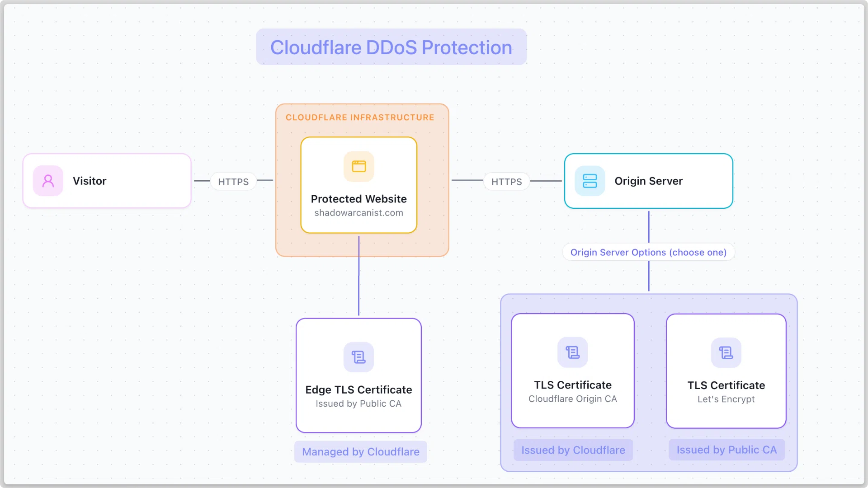This screenshot has height=488, width=868.
Task: Select the TLS Certificate heading above Let's Encrypt
Action: 726,385
